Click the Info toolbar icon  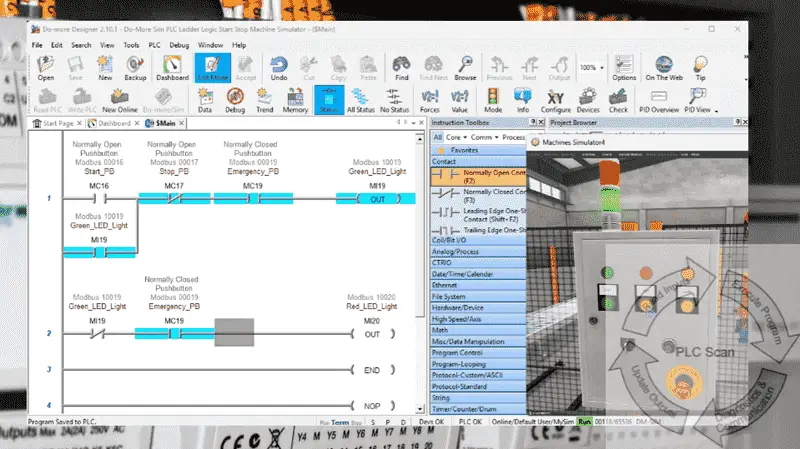click(523, 100)
